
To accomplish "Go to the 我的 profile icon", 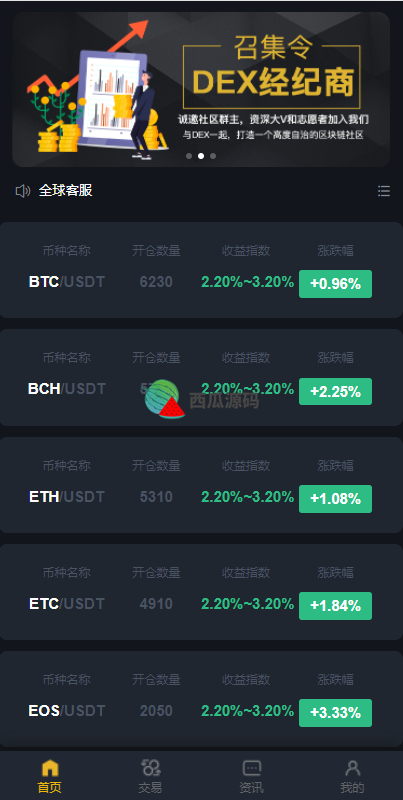I will pos(352,768).
